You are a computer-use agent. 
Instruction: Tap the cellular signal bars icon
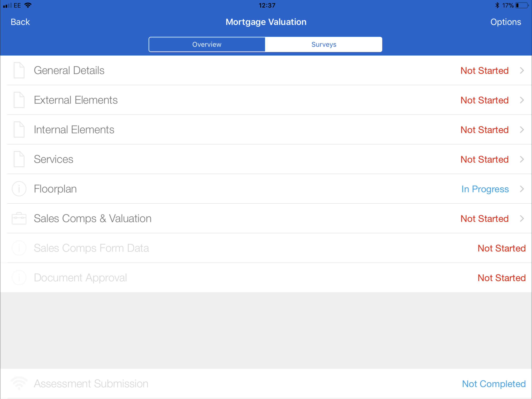[x=7, y=5]
